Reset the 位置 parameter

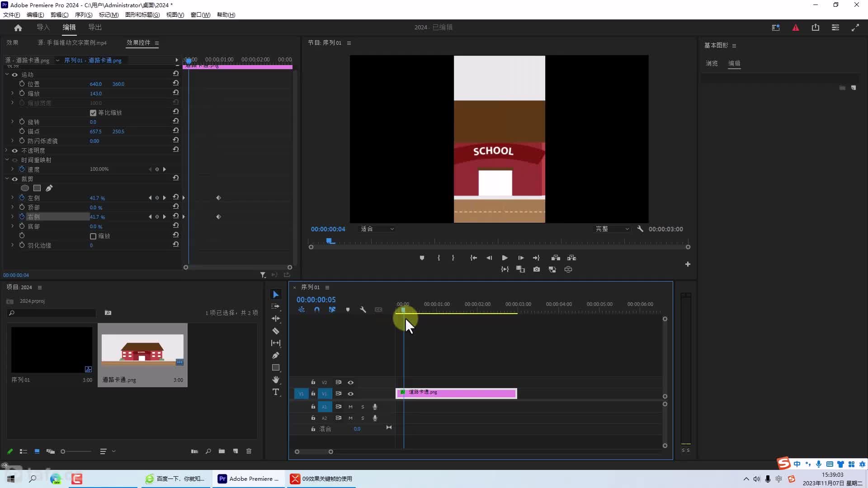coord(175,84)
